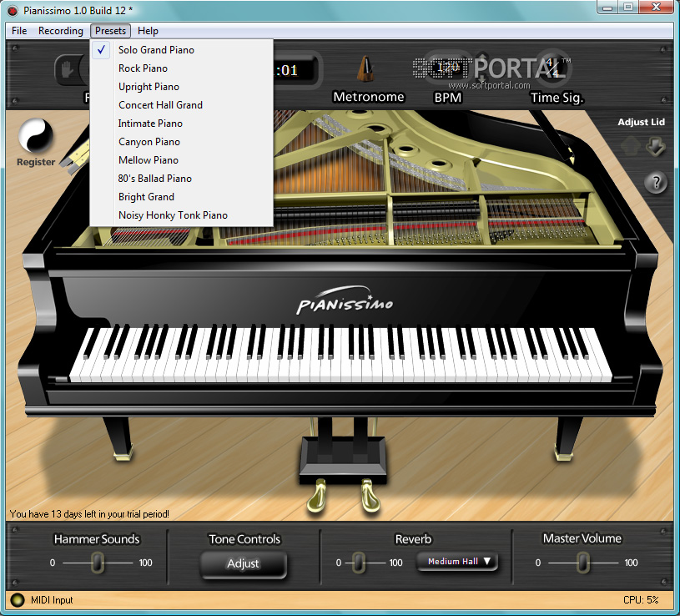Lower the piano lid with down arrow
The height and width of the screenshot is (616, 680).
(655, 146)
